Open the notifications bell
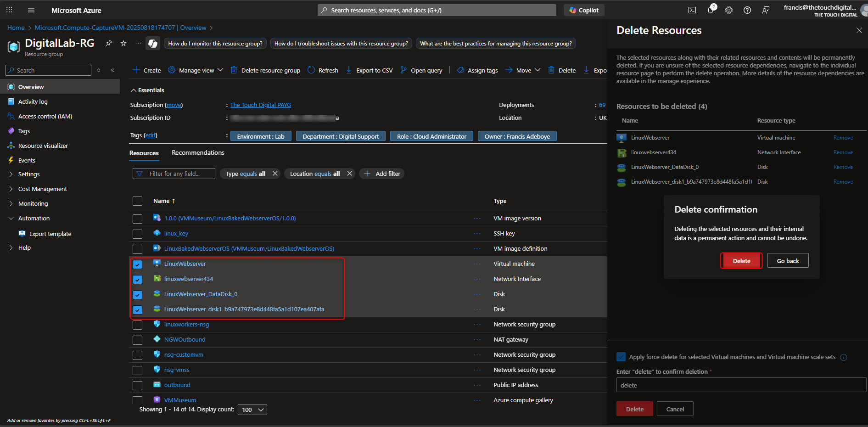 (711, 10)
